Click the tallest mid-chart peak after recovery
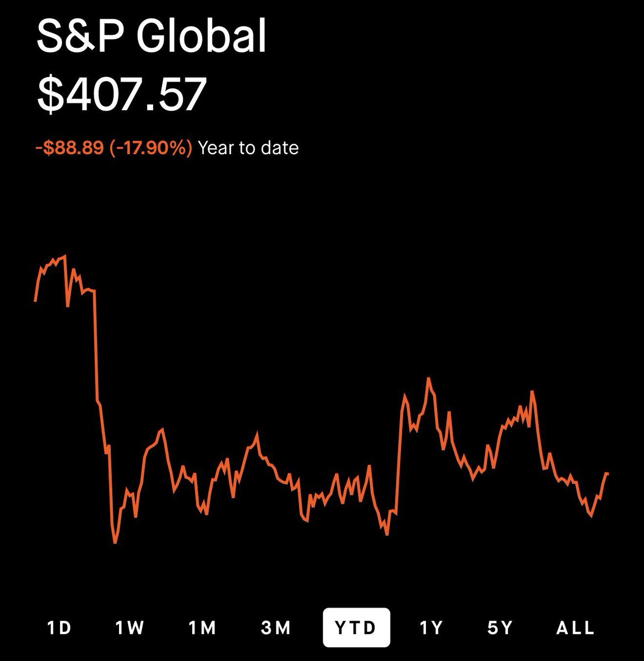Viewport: 644px width, 661px height. pyautogui.click(x=429, y=378)
